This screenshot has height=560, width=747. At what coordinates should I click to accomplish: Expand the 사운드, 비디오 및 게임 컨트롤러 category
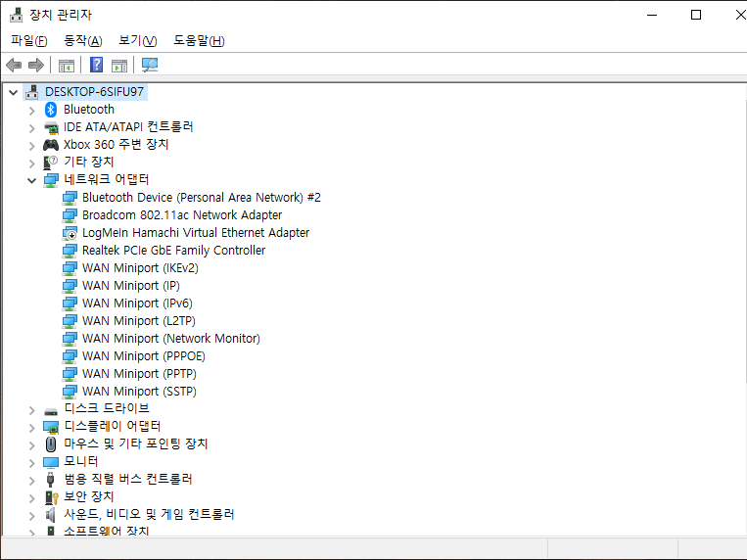pos(32,516)
